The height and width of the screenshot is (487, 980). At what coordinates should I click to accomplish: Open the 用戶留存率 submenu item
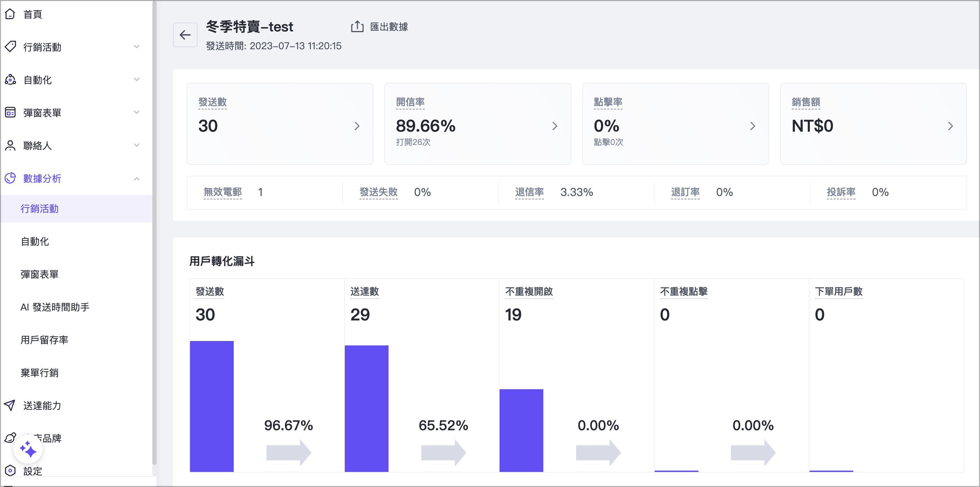click(44, 340)
